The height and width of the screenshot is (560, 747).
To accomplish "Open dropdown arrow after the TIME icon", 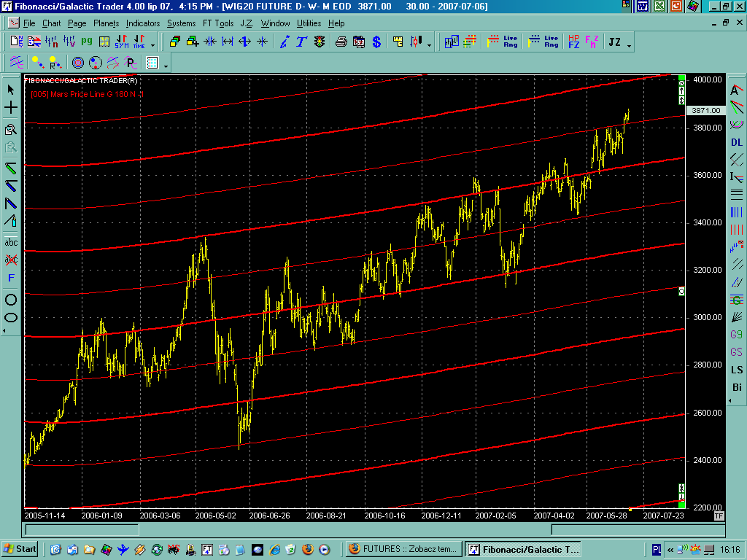I will (154, 45).
